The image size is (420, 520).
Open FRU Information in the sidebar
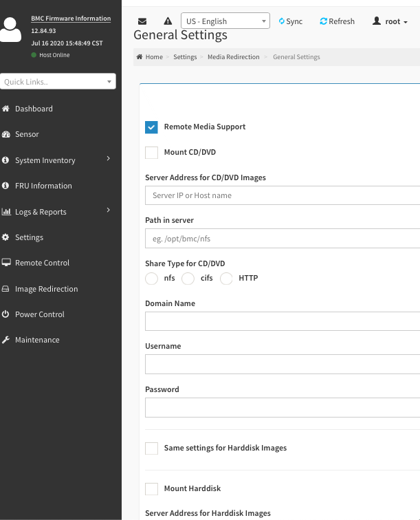[43, 186]
